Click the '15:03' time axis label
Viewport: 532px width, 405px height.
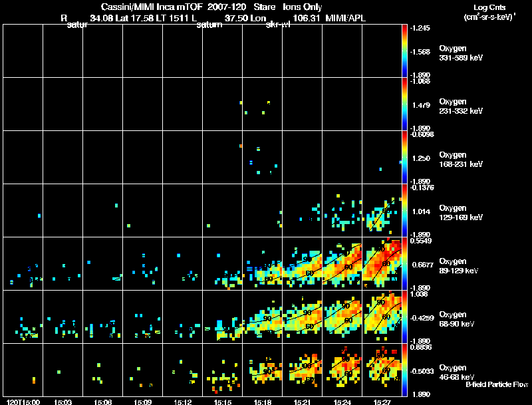tap(63, 402)
